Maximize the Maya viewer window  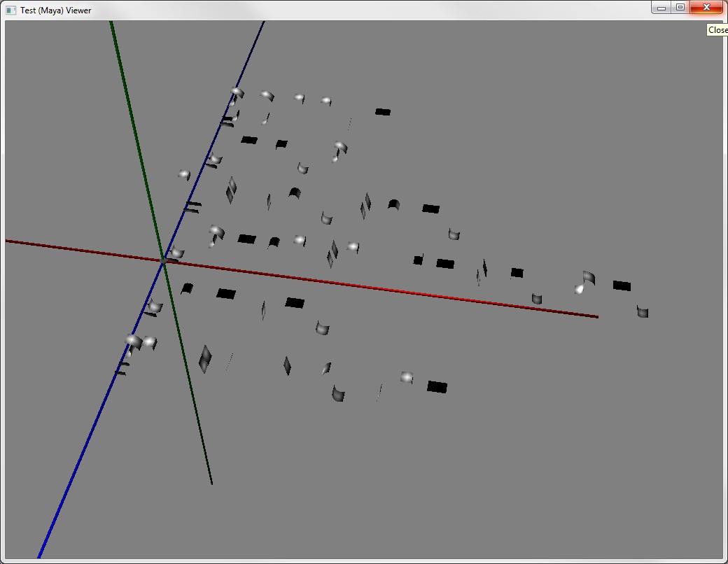point(680,8)
